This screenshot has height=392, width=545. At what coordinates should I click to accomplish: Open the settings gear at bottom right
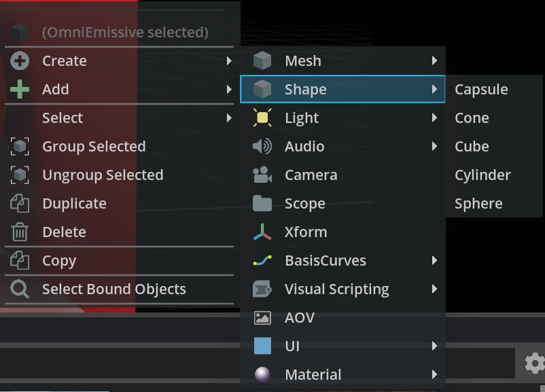tap(534, 363)
